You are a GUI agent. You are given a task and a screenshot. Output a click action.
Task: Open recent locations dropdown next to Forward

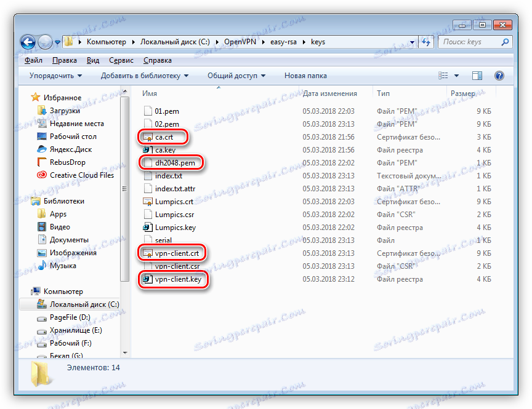pyautogui.click(x=57, y=42)
